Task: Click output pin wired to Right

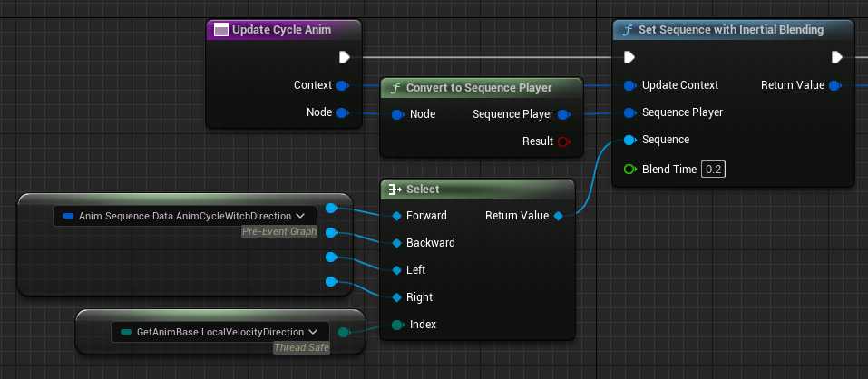Action: point(331,282)
